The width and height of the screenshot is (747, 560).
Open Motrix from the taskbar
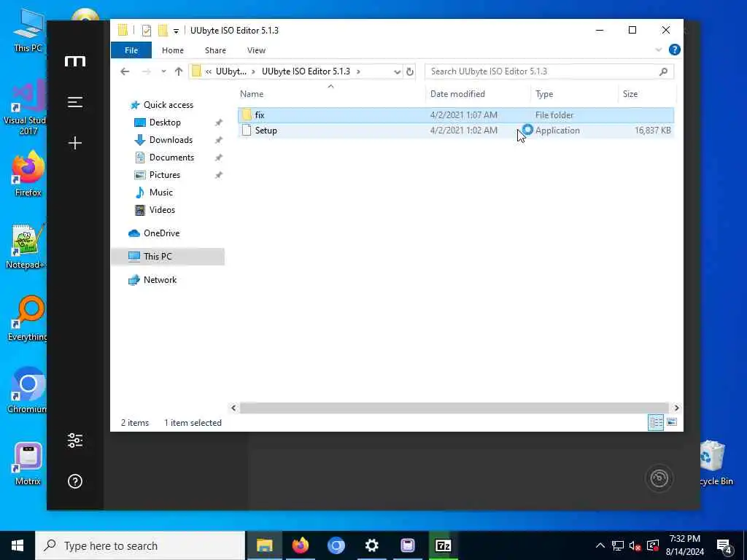tap(407, 545)
